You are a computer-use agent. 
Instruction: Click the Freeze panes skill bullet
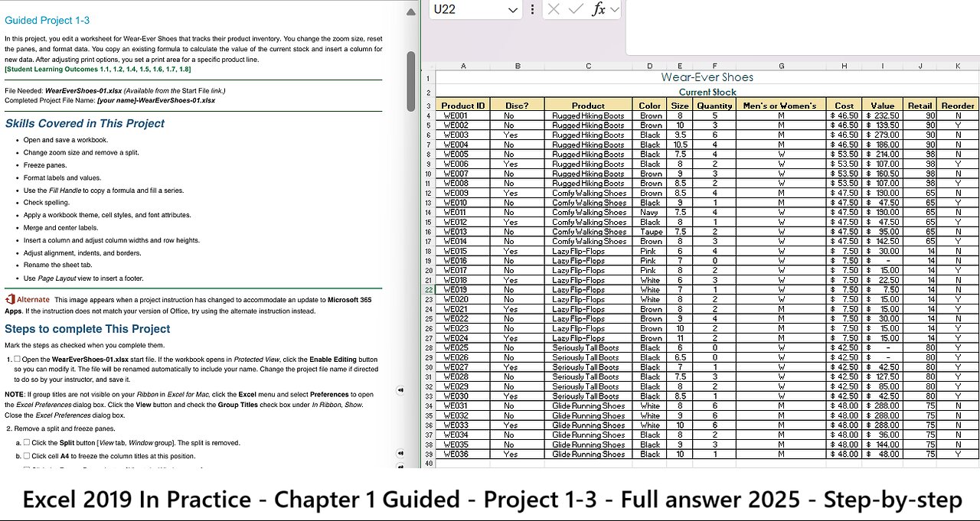click(45, 165)
